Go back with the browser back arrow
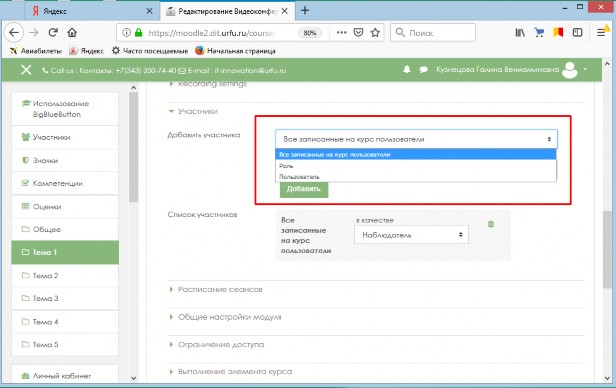616x388 pixels. click(14, 33)
